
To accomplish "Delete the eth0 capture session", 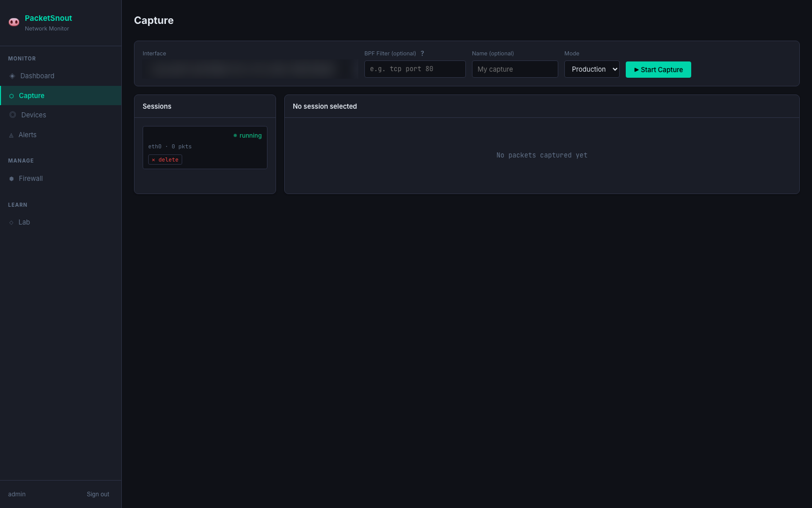I will click(165, 160).
